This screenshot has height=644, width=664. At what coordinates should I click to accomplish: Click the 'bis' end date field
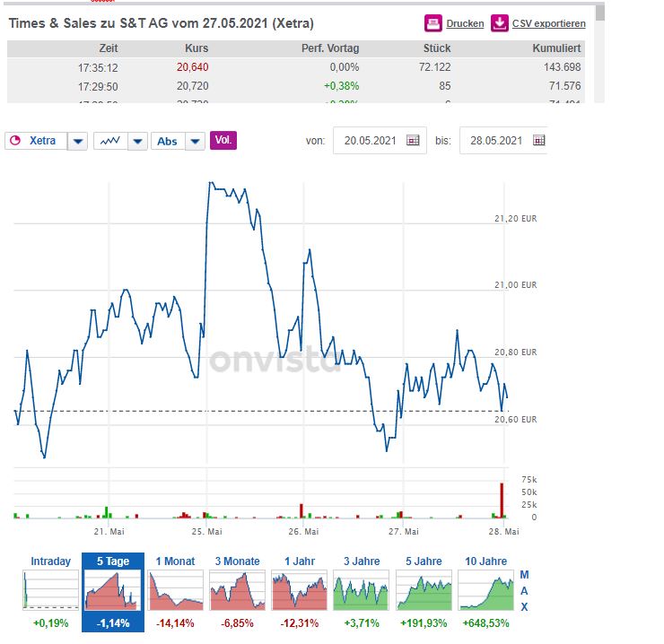coord(496,141)
